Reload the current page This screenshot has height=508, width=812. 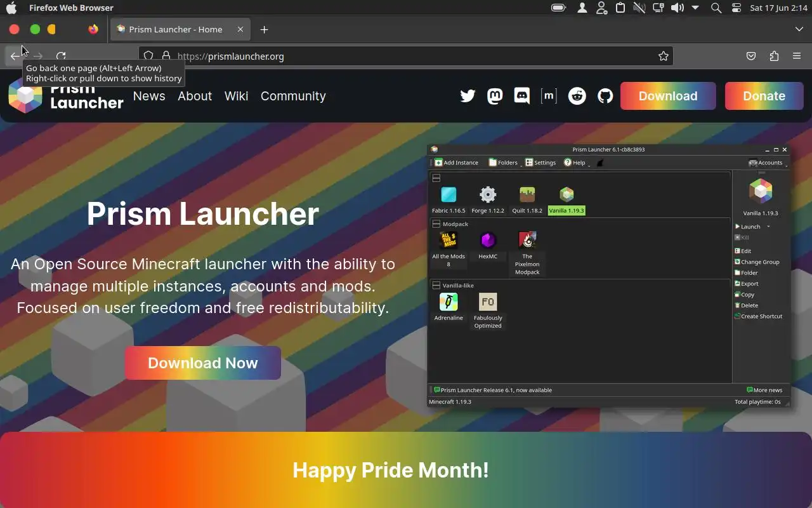pos(61,56)
